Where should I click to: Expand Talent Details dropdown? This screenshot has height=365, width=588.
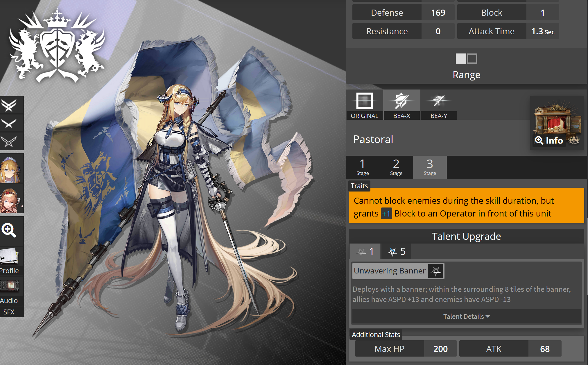[466, 316]
